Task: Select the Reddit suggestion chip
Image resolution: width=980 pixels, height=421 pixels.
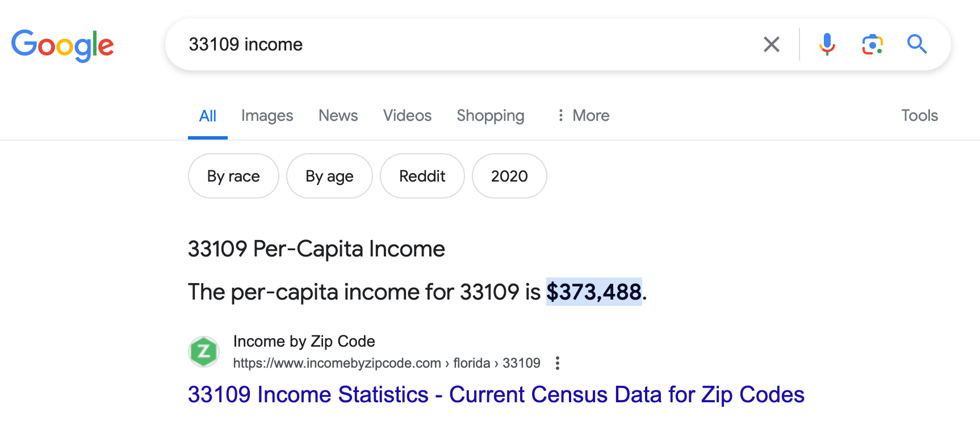Action: point(422,176)
